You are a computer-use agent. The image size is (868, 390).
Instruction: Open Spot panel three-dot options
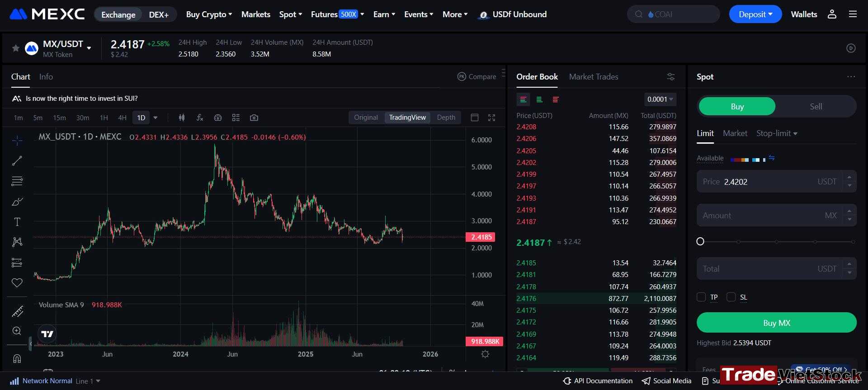[x=851, y=77]
